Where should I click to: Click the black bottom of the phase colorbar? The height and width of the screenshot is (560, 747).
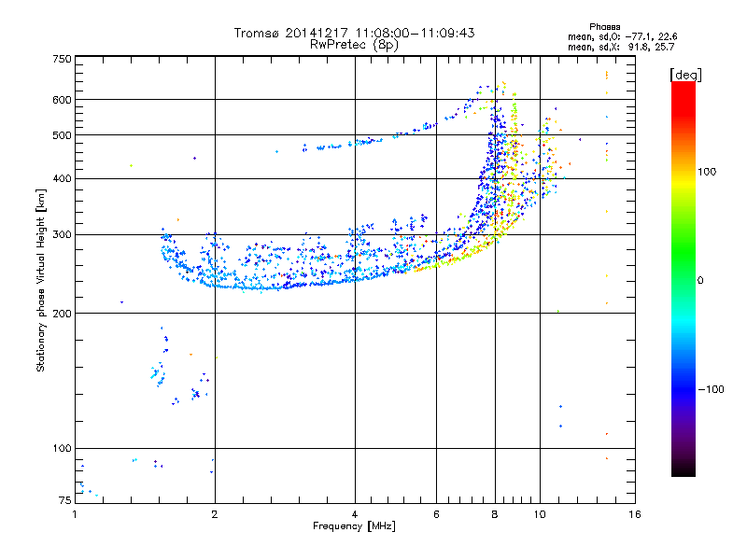click(x=684, y=469)
